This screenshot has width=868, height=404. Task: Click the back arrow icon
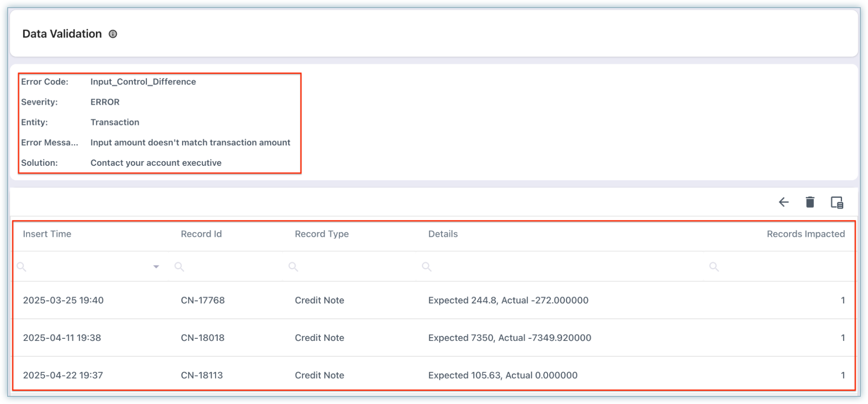(x=784, y=202)
